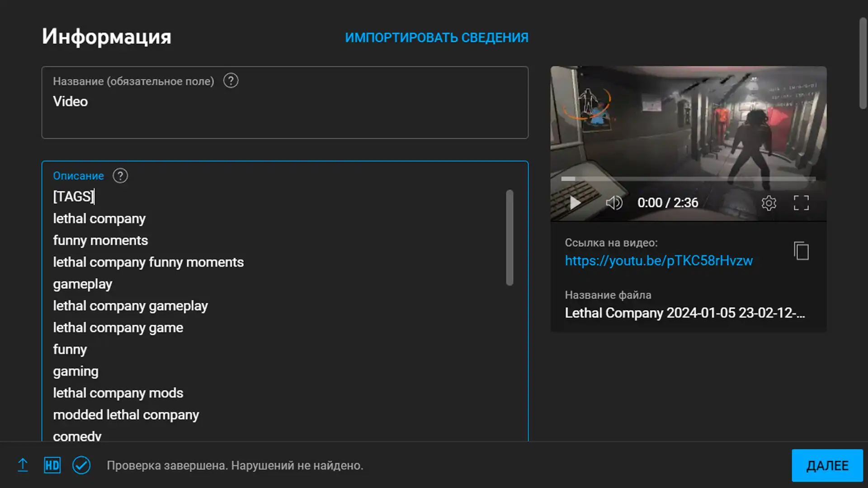Open the video player settings gear
Viewport: 868px width, 488px height.
[769, 203]
